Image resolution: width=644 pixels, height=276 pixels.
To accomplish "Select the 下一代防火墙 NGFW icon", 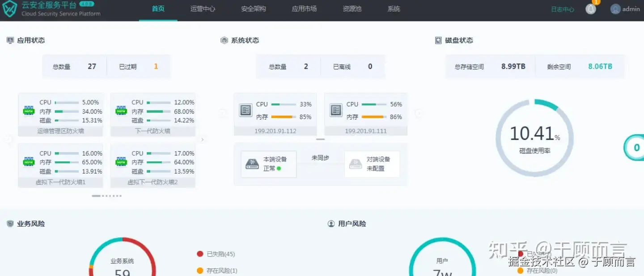I will pyautogui.click(x=121, y=110).
